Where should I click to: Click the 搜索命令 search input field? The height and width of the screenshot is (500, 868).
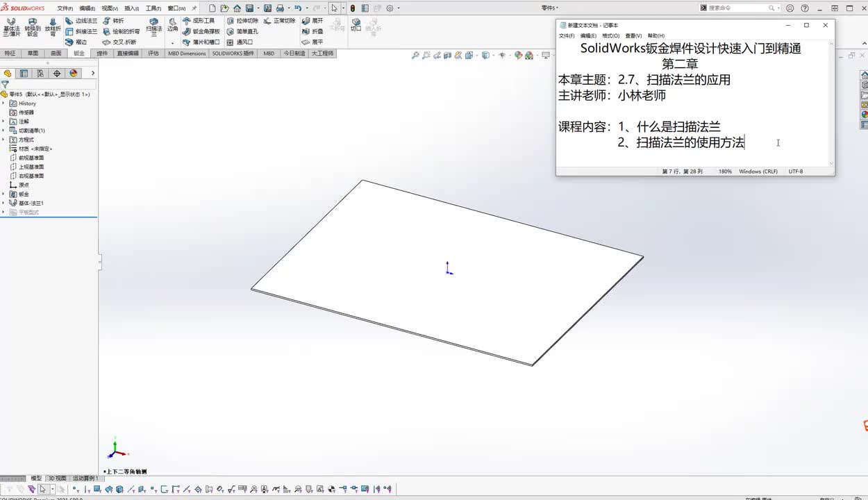[x=740, y=8]
